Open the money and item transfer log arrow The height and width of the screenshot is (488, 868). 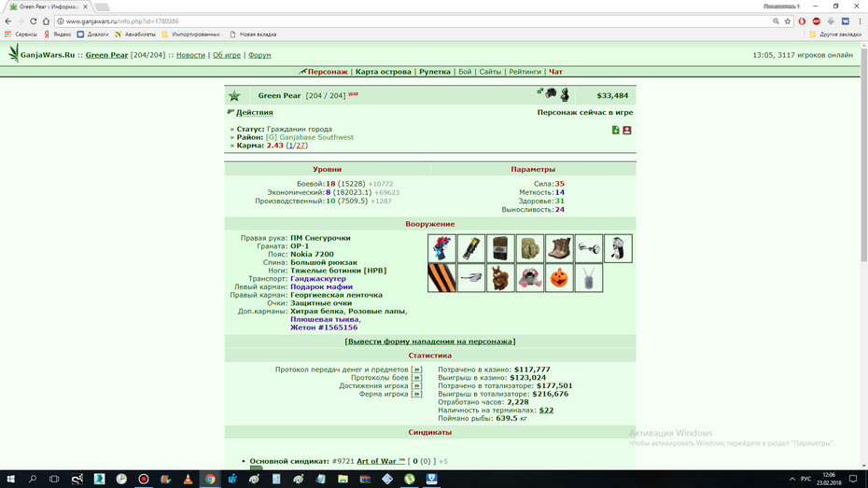point(417,369)
